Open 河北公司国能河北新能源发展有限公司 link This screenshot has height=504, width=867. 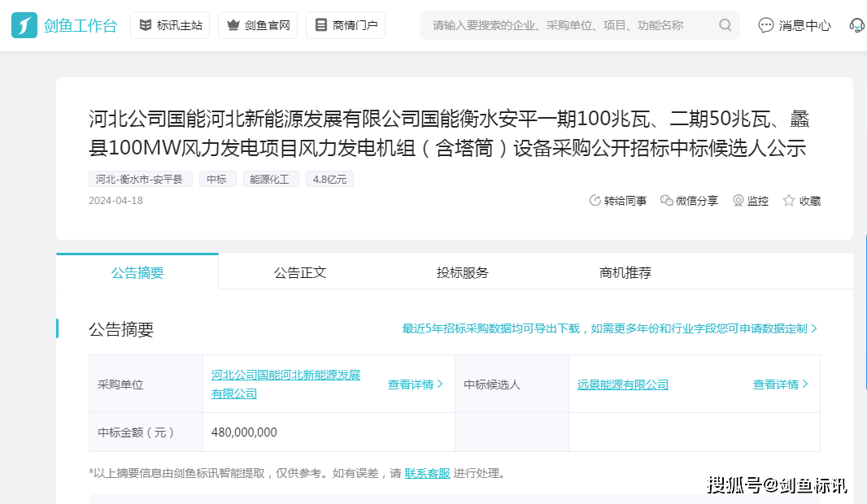285,384
